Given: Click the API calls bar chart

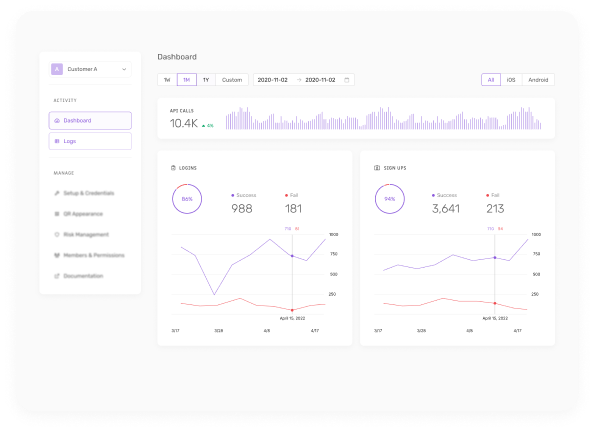Looking at the screenshot, I should [x=383, y=118].
